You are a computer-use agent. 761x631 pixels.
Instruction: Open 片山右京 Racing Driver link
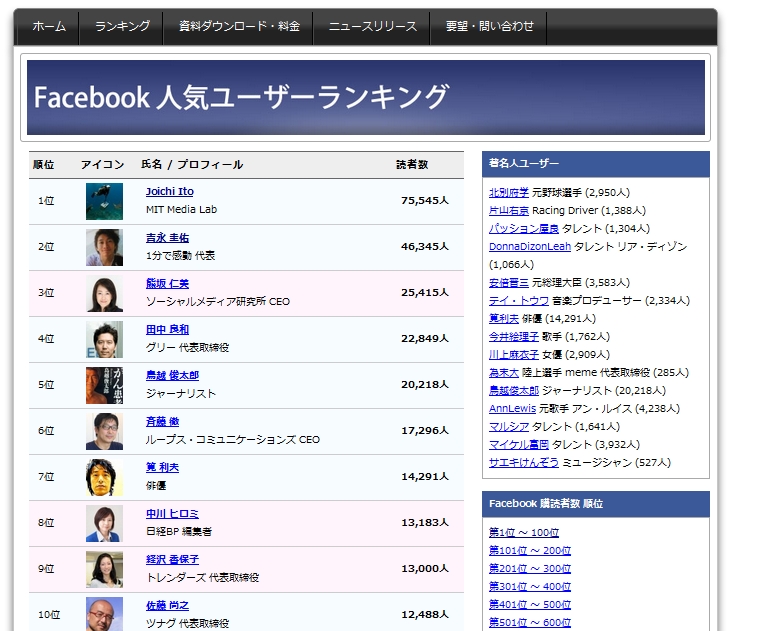(509, 211)
